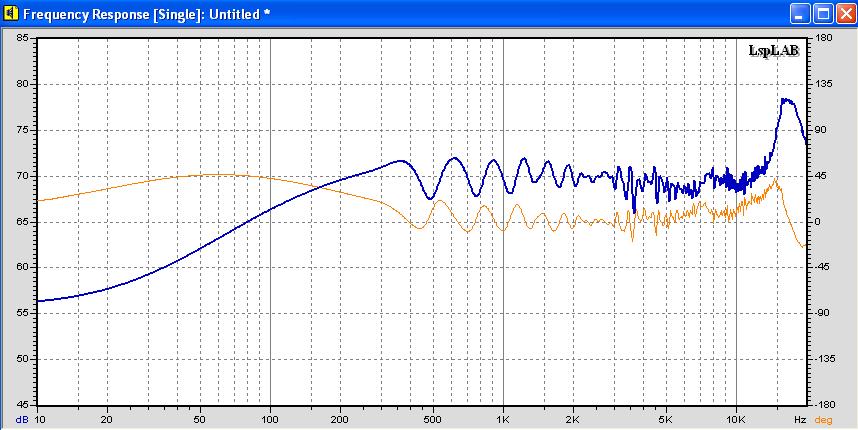Screen dimensions: 858x430
Task: Maximize the Frequency Response window
Action: point(823,14)
